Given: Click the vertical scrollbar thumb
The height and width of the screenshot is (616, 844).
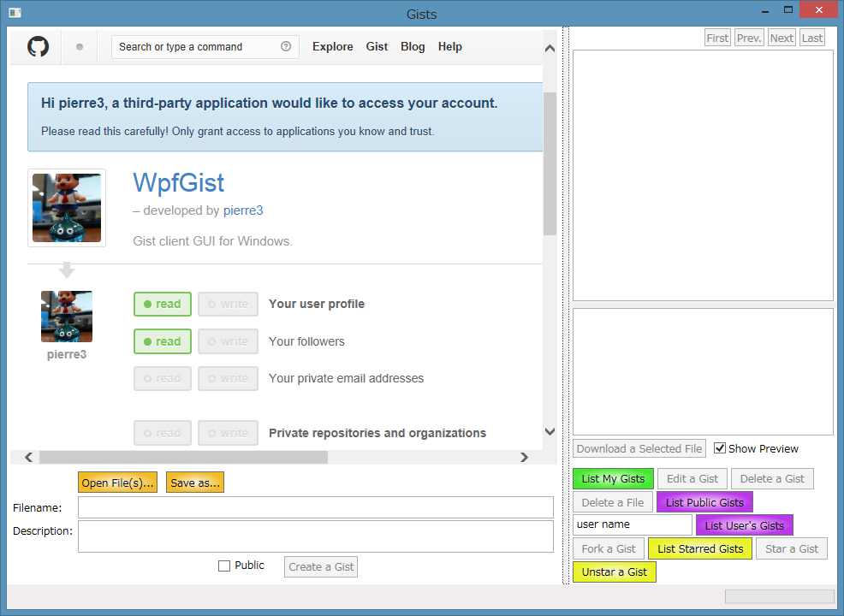Looking at the screenshot, I should pos(550,163).
